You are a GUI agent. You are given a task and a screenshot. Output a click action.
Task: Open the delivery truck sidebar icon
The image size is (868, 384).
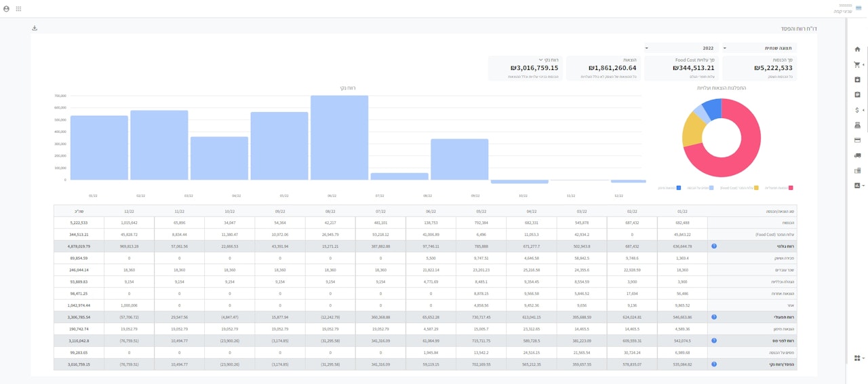tap(857, 155)
